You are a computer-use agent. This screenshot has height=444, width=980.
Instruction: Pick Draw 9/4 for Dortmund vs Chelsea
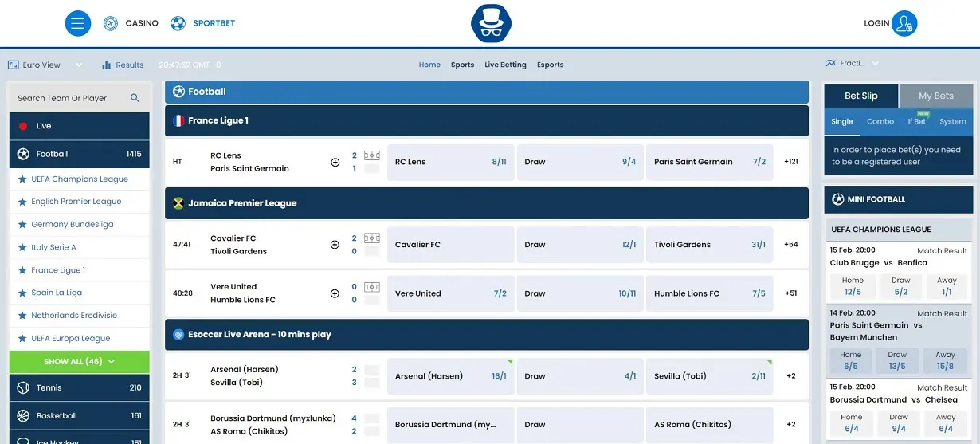point(899,423)
